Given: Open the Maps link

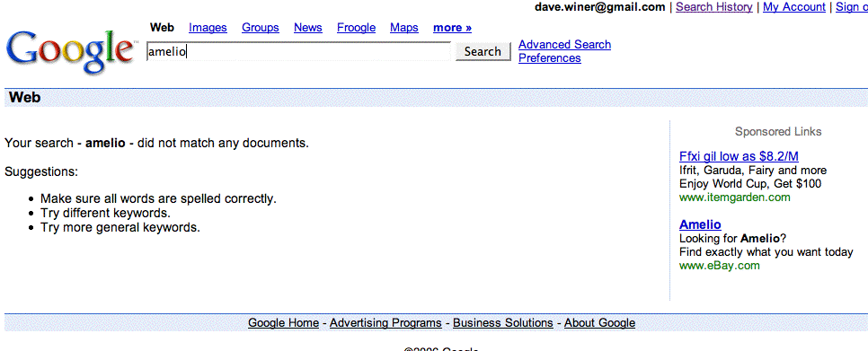Looking at the screenshot, I should pos(404,28).
